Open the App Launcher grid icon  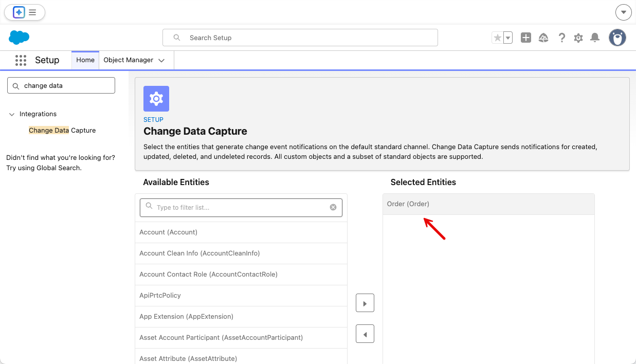pyautogui.click(x=21, y=60)
